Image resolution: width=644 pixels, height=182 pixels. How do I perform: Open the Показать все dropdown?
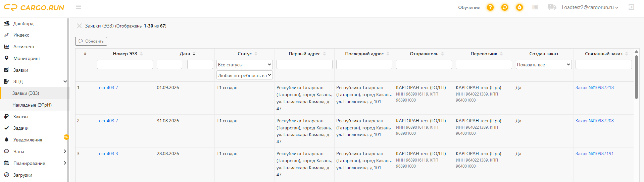click(544, 64)
